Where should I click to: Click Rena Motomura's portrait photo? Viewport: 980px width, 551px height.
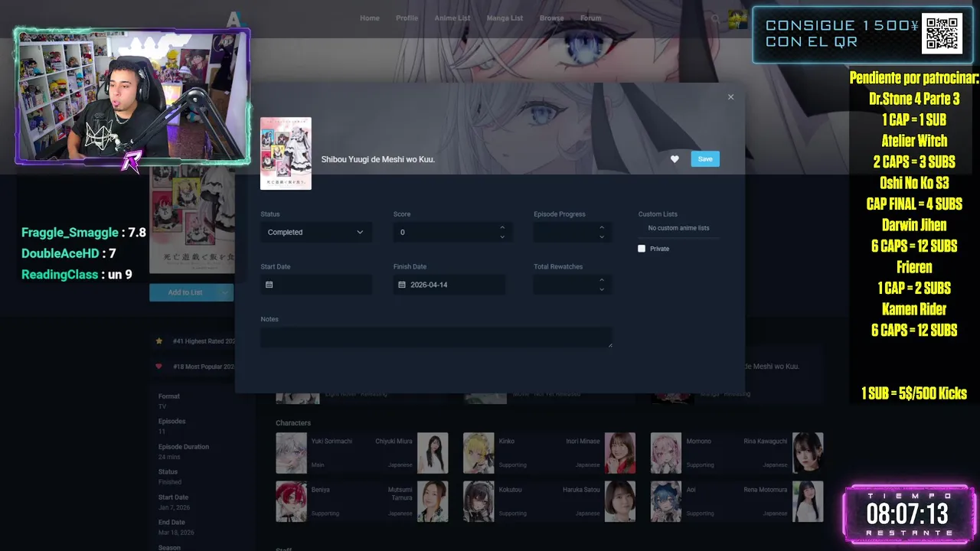pos(808,501)
